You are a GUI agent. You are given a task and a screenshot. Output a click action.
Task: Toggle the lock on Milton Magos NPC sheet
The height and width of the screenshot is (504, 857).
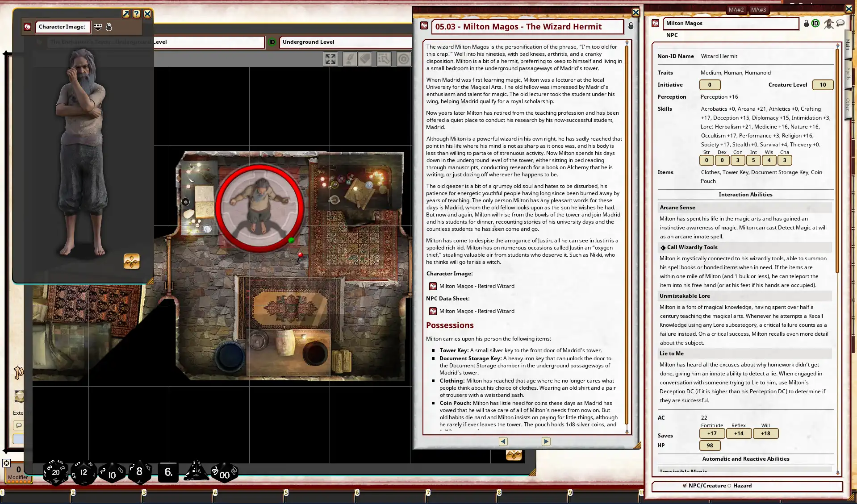[806, 23]
